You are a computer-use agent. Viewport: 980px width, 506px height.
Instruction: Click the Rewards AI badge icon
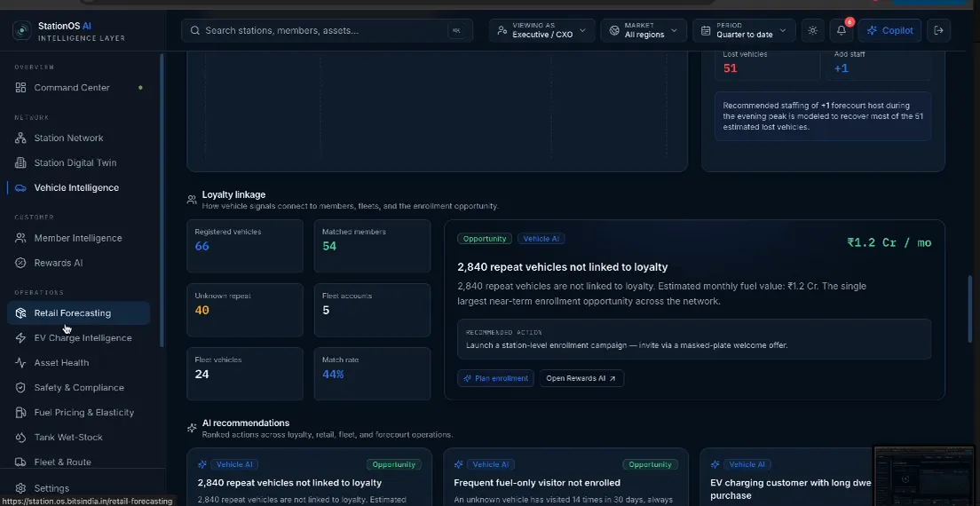20,263
